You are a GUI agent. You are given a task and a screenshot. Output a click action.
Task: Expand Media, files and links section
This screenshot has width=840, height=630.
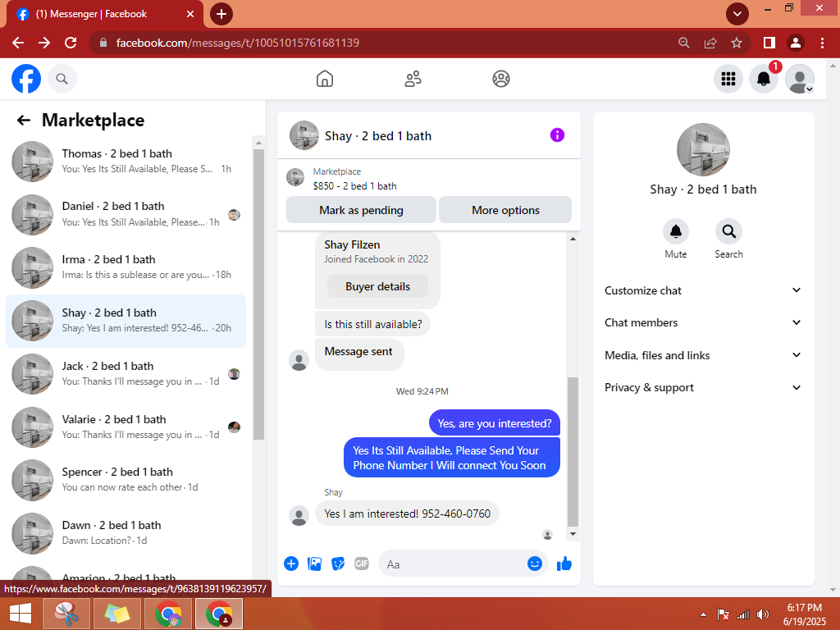(703, 355)
